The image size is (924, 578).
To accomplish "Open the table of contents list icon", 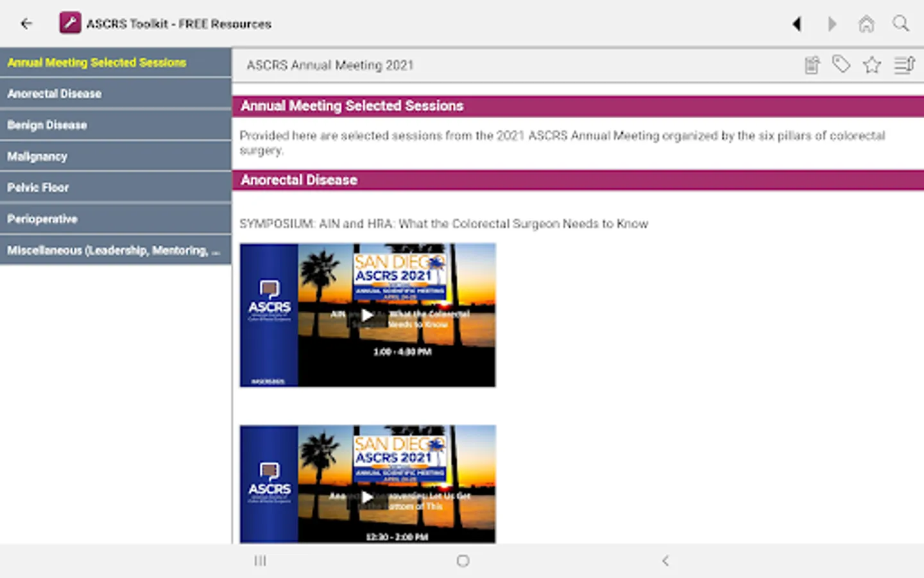I will pyautogui.click(x=905, y=65).
